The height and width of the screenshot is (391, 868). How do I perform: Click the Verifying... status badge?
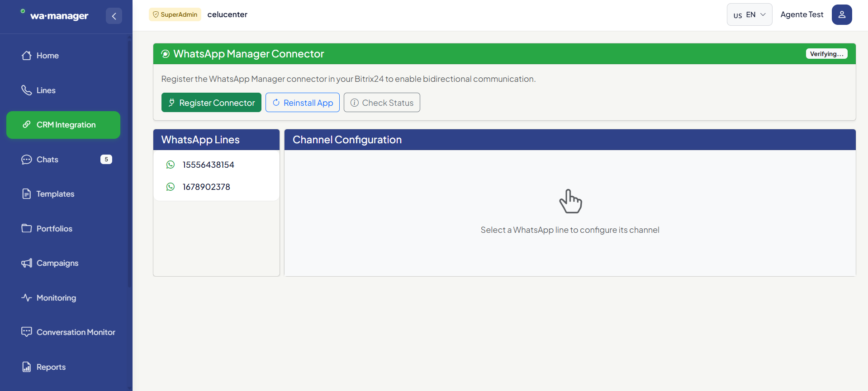(826, 54)
